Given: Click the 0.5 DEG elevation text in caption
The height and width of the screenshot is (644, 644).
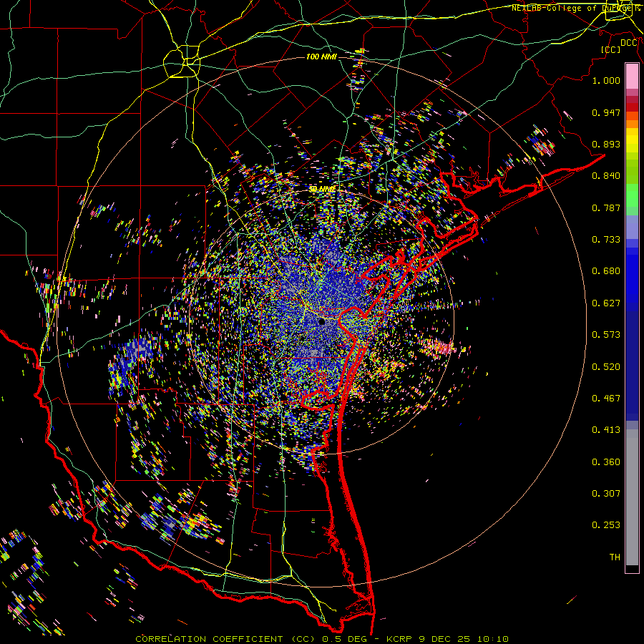Looking at the screenshot, I should click(345, 639).
